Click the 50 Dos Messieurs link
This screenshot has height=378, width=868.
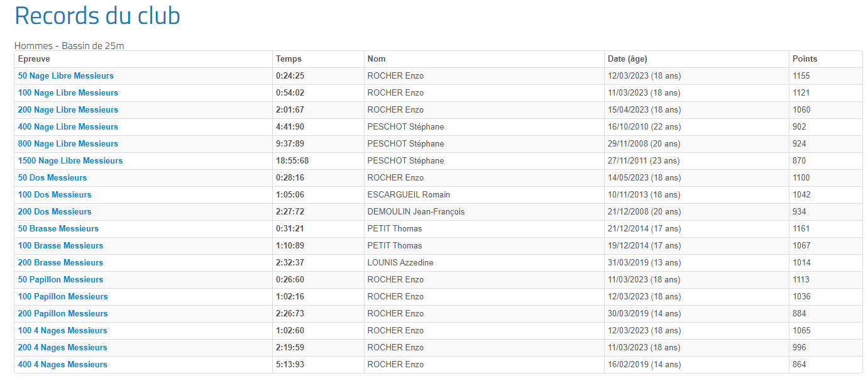click(53, 178)
